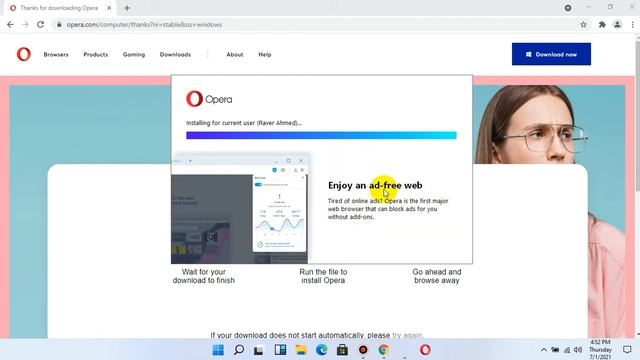Click 'Run the file to install Opera' text

323,276
